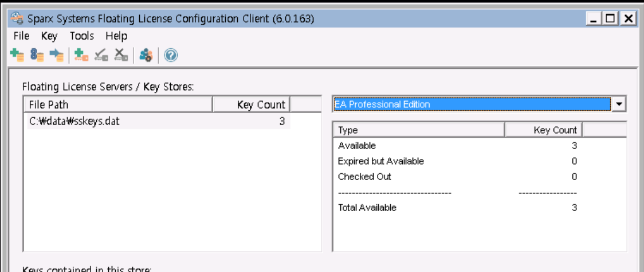Open the Tools menu
This screenshot has width=644, height=272.
pos(82,36)
